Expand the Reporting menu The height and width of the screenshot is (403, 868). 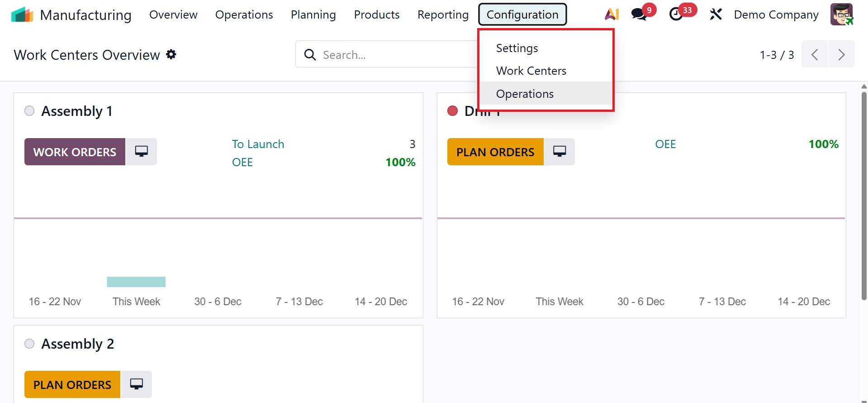[x=442, y=14]
